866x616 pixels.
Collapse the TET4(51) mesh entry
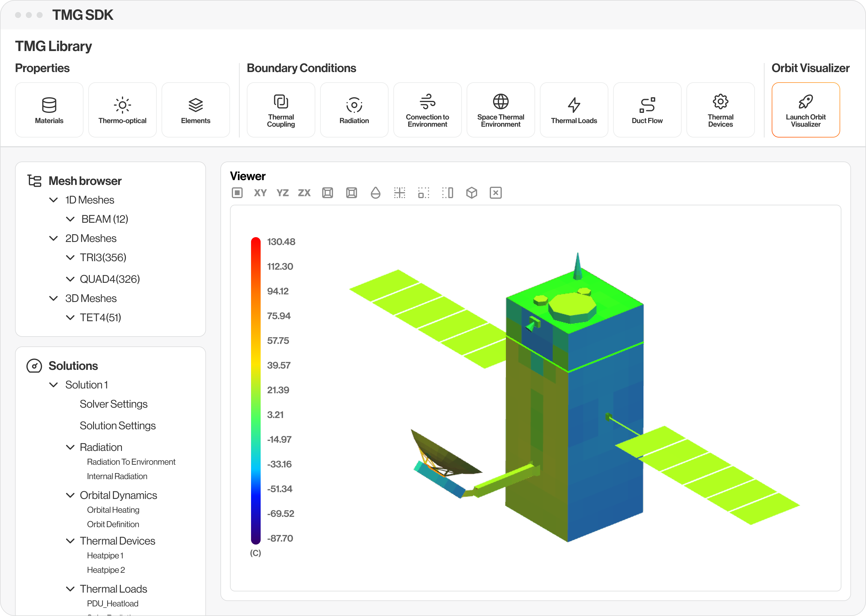70,318
